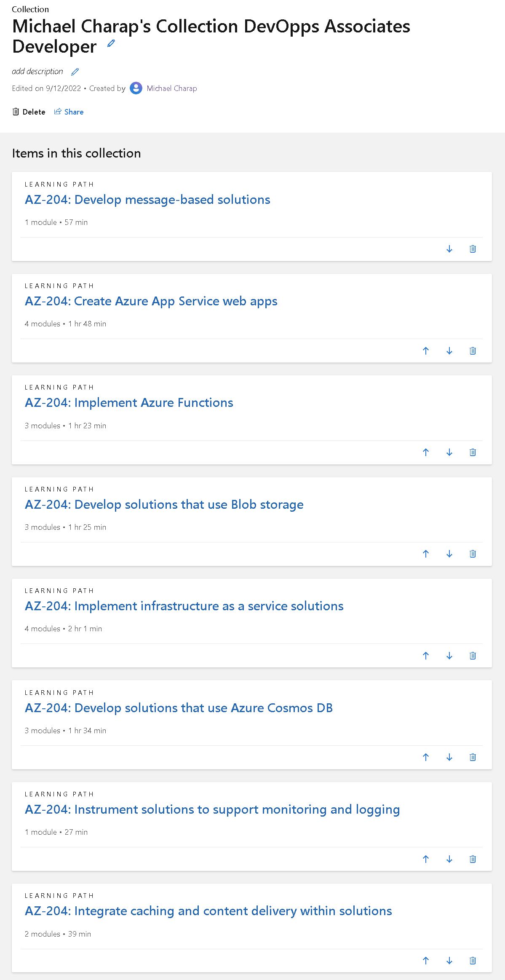Move the infrastructure as a service path down
The width and height of the screenshot is (505, 980).
[449, 656]
